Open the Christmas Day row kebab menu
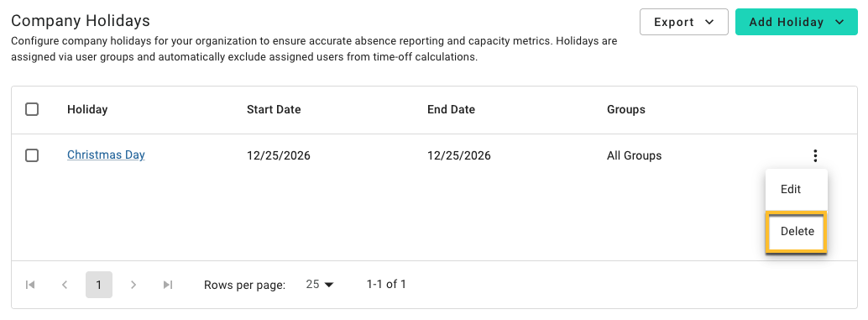This screenshot has width=868, height=320. coord(815,155)
